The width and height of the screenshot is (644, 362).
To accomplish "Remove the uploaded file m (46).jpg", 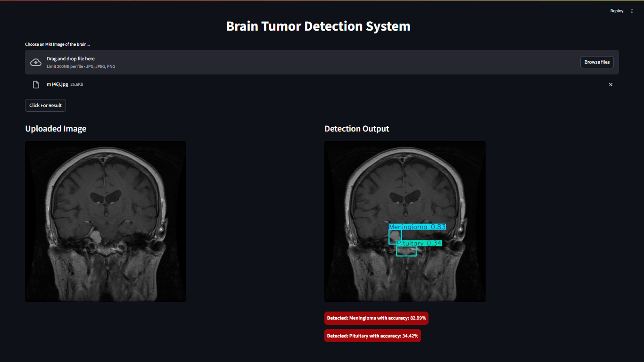I will (611, 85).
